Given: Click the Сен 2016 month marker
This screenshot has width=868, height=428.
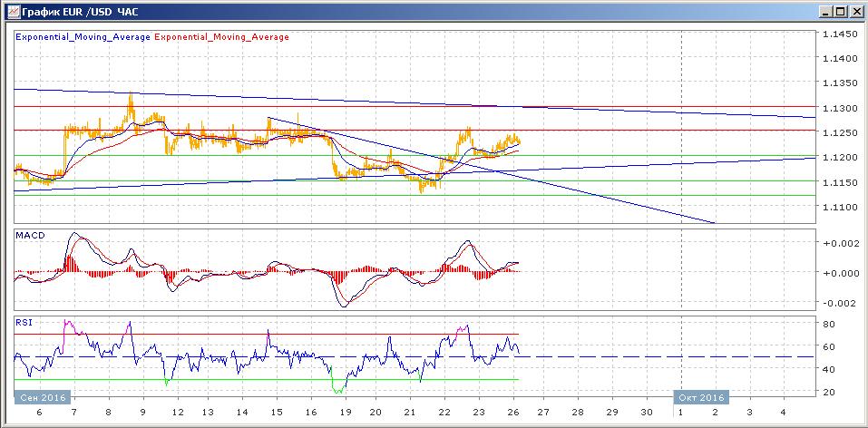Looking at the screenshot, I should 43,397.
